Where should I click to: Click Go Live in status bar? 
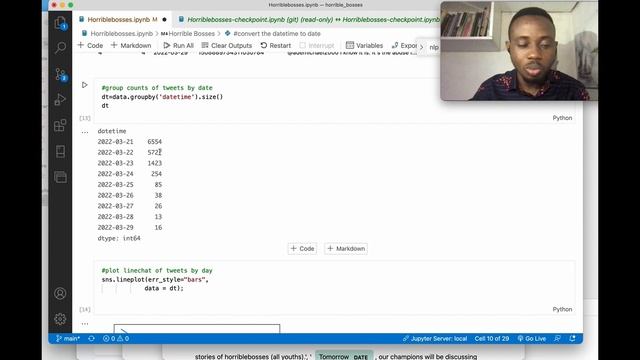pyautogui.click(x=531, y=338)
